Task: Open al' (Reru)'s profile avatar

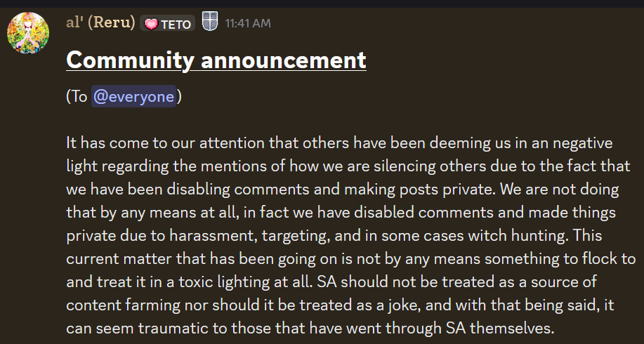Action: click(28, 33)
